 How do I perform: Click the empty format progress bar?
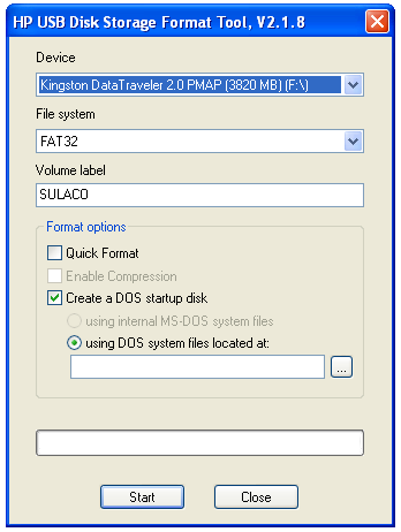(199, 443)
